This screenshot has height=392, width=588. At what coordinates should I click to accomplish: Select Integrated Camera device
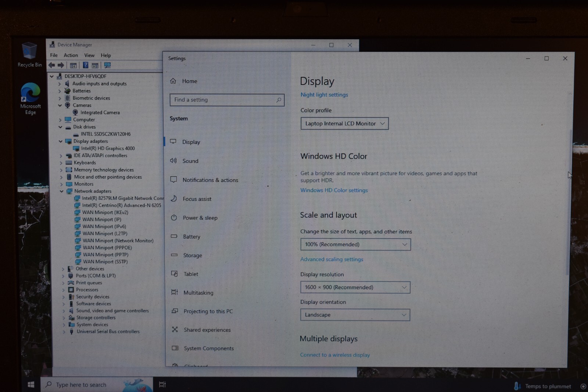click(100, 112)
